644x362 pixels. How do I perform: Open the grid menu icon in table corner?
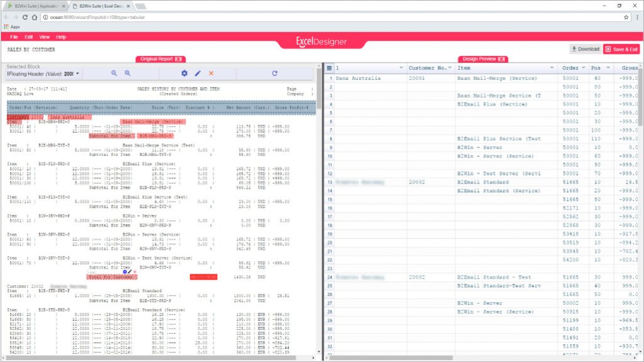(x=329, y=67)
